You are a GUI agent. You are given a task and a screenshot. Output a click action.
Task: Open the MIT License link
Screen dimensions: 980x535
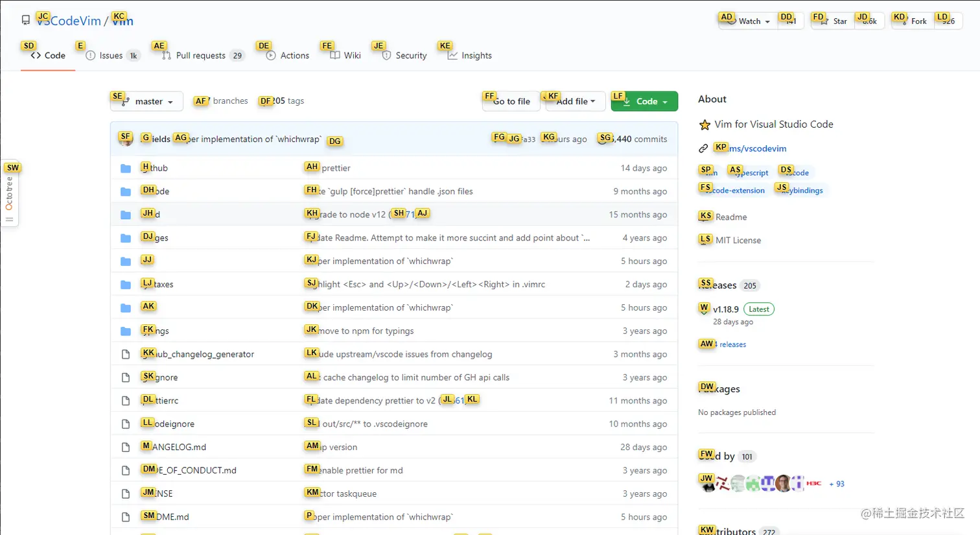coord(730,241)
